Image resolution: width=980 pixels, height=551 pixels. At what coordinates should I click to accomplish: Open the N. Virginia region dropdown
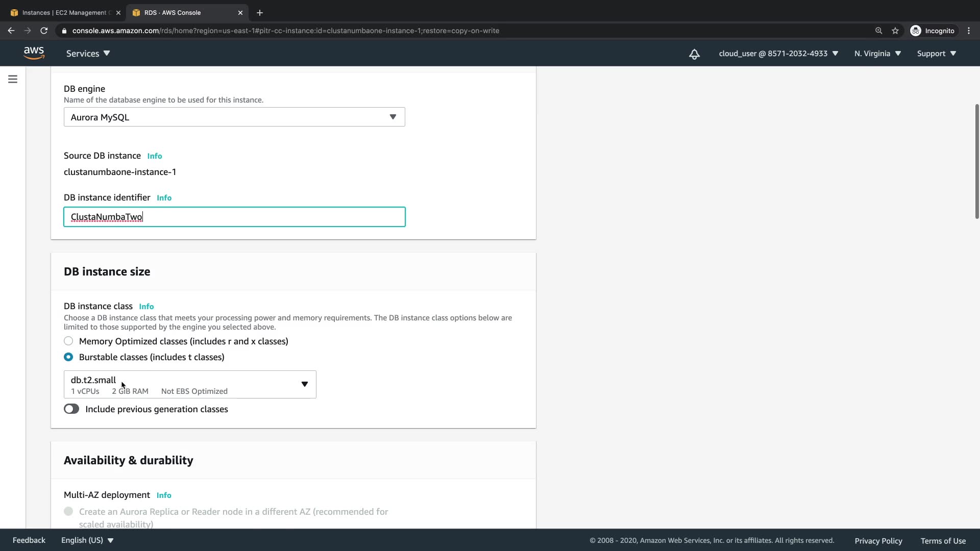877,54
